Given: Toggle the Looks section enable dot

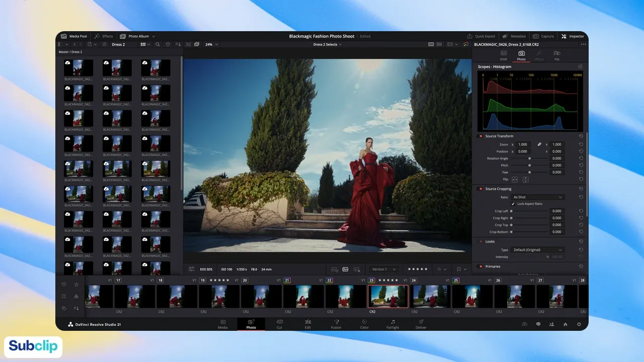Looking at the screenshot, I should coord(480,242).
